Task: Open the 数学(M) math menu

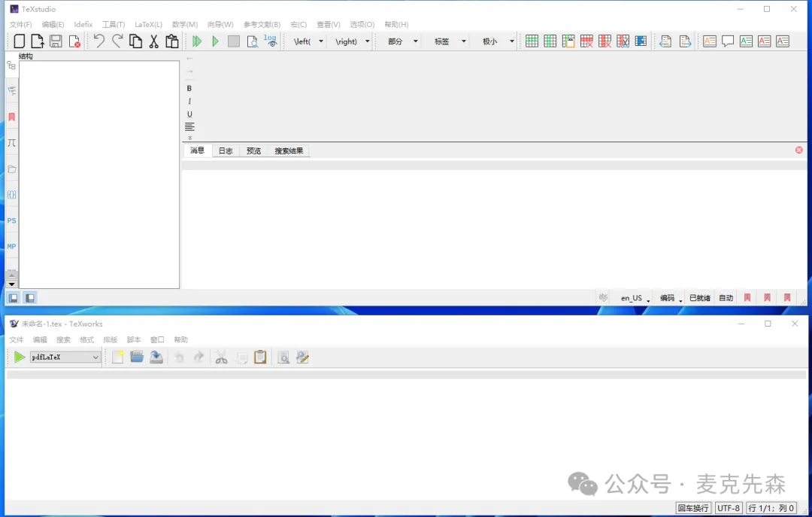Action: (185, 24)
